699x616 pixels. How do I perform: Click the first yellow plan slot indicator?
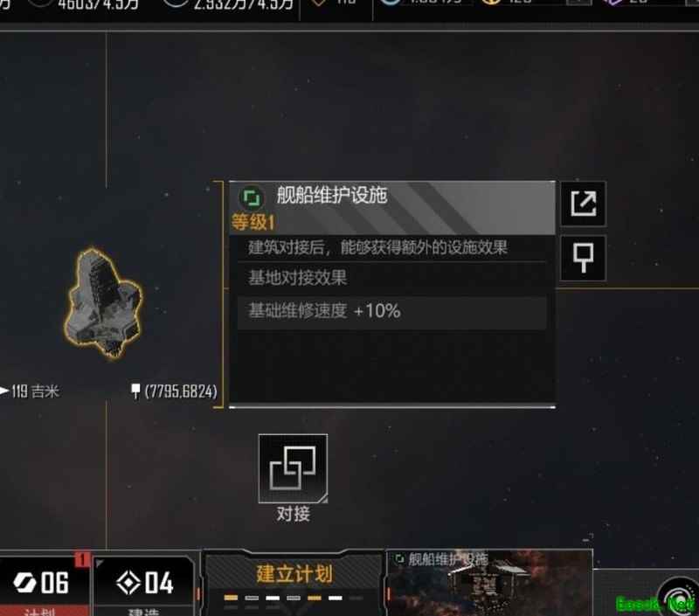click(231, 599)
